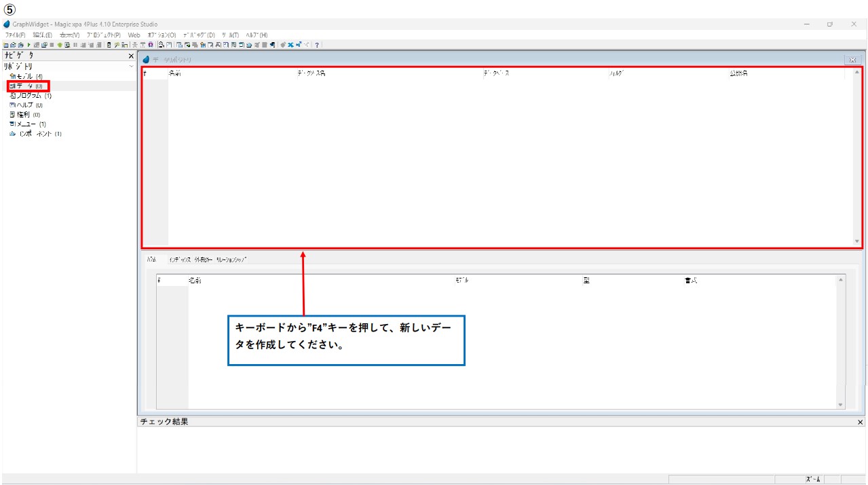Open the プロジェクト(P) menu
Image resolution: width=868 pixels, height=485 pixels.
click(103, 35)
